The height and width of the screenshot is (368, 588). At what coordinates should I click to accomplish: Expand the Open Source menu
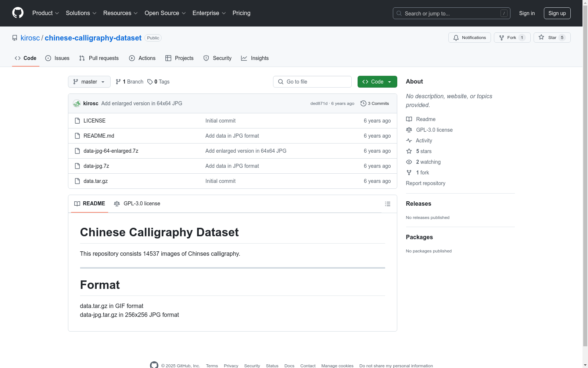(x=165, y=13)
